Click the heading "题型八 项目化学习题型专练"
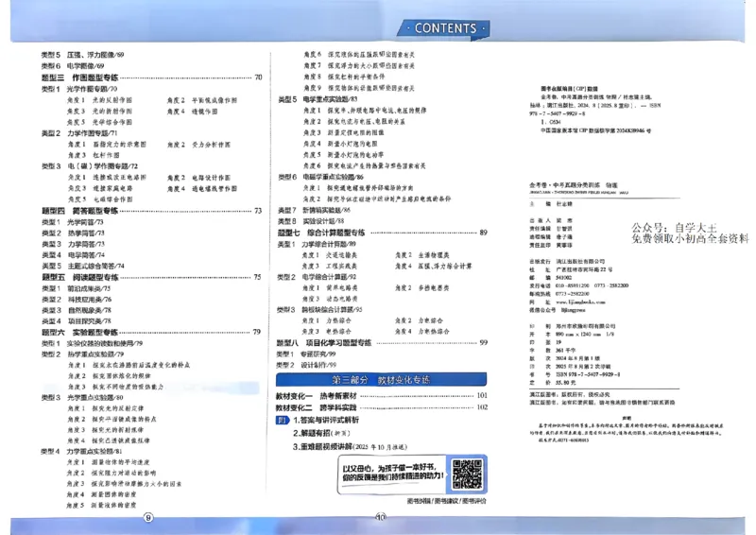This screenshot has height=535, width=756. (324, 343)
